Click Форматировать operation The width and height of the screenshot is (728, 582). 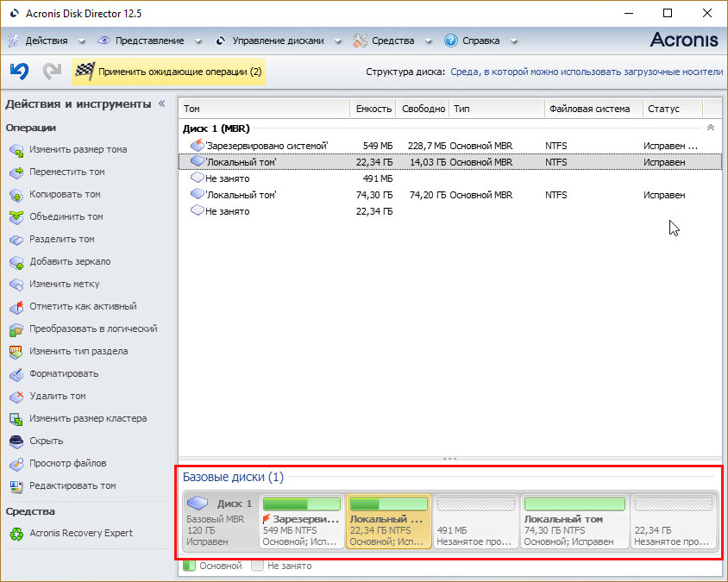pyautogui.click(x=64, y=373)
